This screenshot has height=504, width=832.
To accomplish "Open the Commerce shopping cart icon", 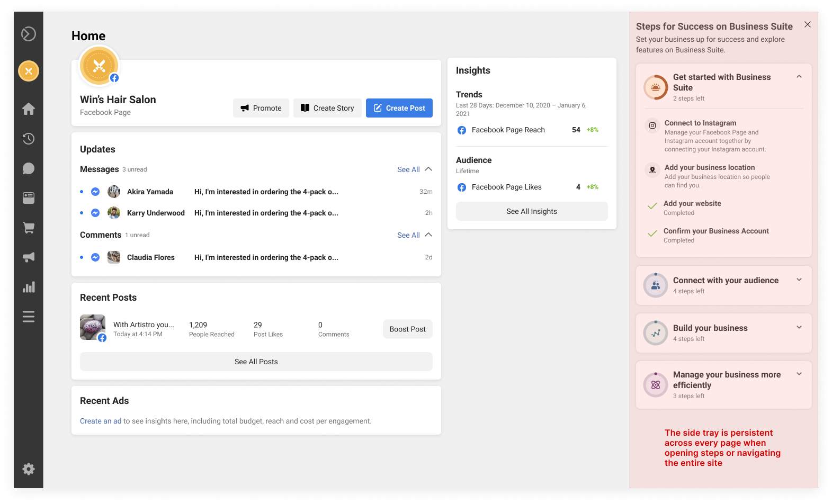I will (x=29, y=228).
